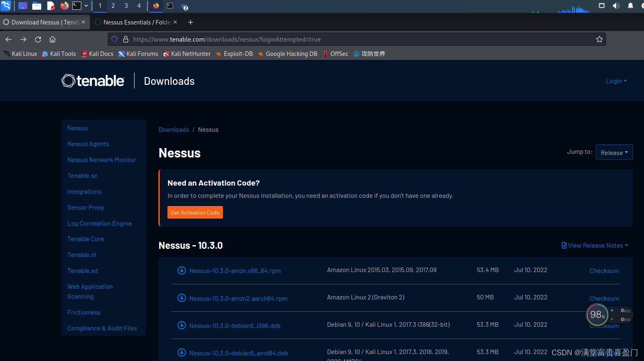Image resolution: width=644 pixels, height=361 pixels.
Task: Open the terminal emulator launcher
Action: 77,6
